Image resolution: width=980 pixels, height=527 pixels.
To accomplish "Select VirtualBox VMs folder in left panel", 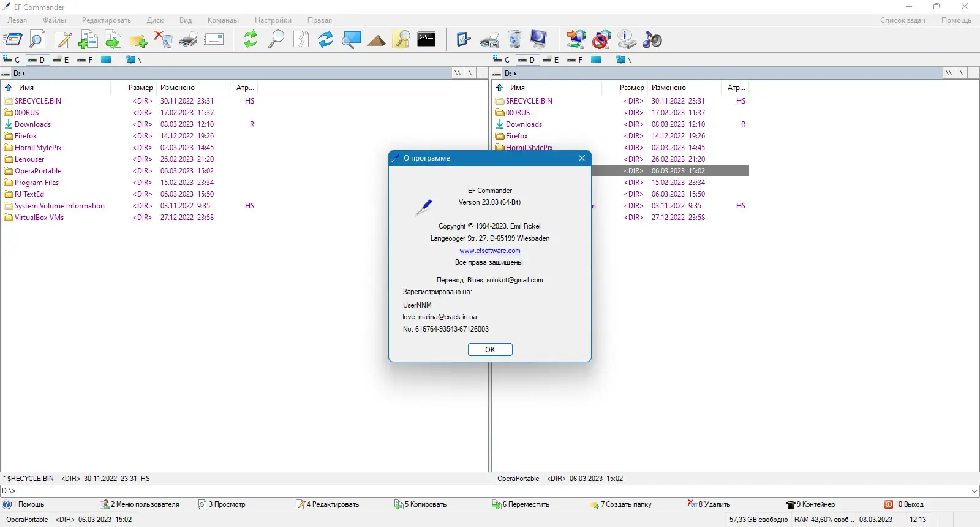I will 39,218.
